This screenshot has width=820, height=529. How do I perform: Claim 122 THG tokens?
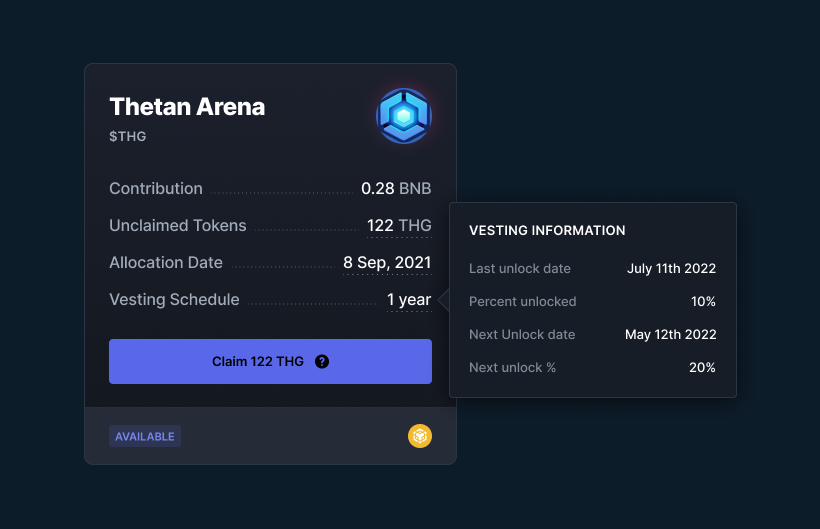tap(270, 362)
